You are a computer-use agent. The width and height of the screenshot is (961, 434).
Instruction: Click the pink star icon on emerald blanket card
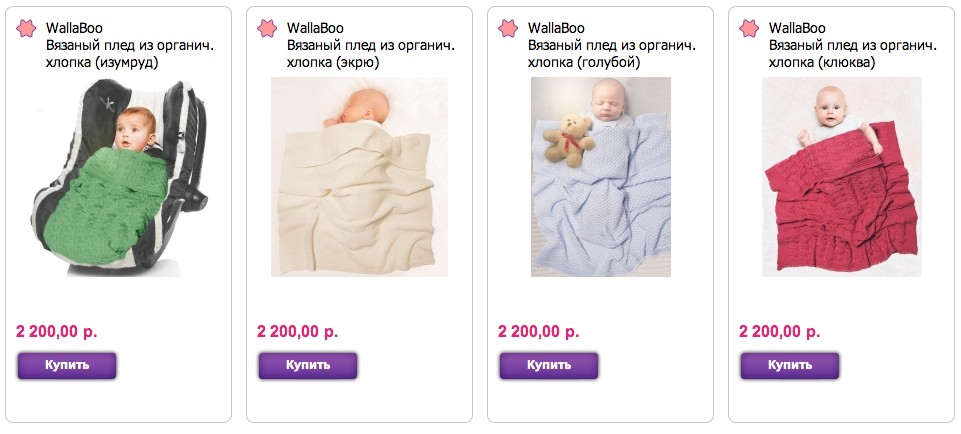(x=26, y=28)
